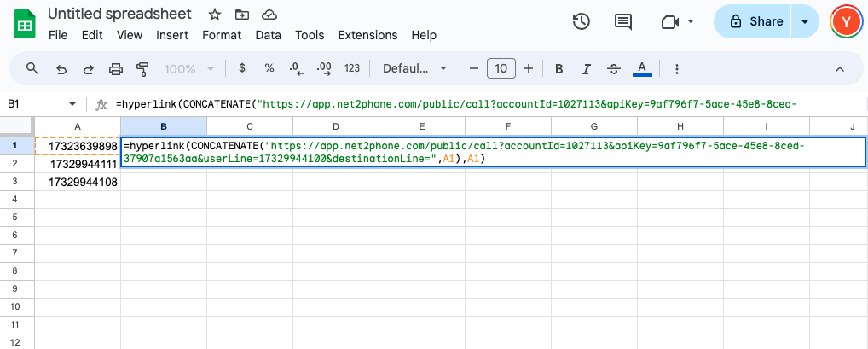Collapse the menus with chevron up
This screenshot has width=868, height=349.
click(840, 69)
